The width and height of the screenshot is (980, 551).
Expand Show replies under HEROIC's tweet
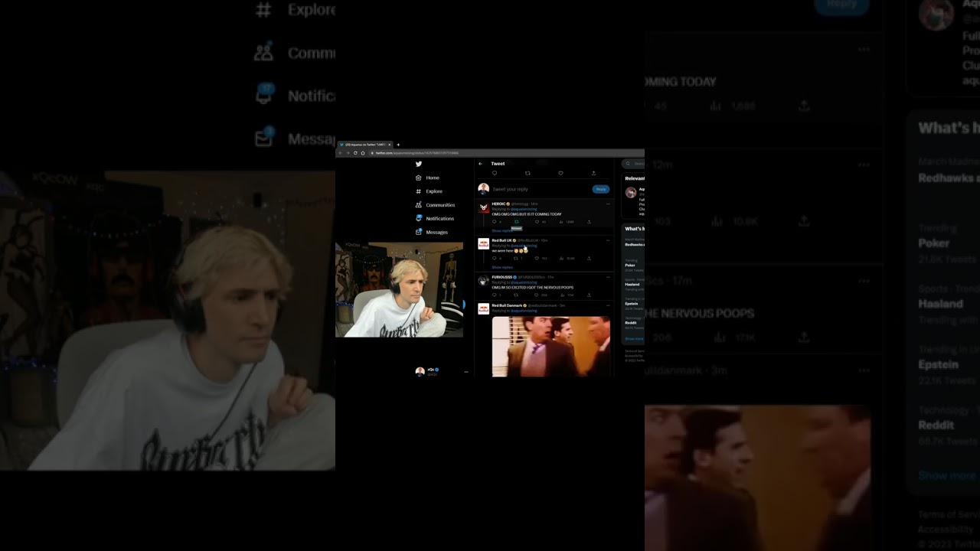point(502,230)
